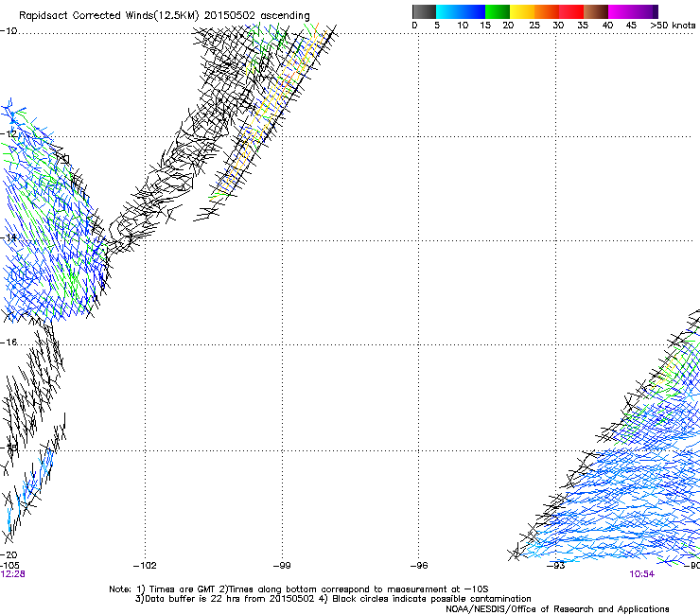Click the purple time stamp '10:54'
Screen dimensions: 700x615
641,574
